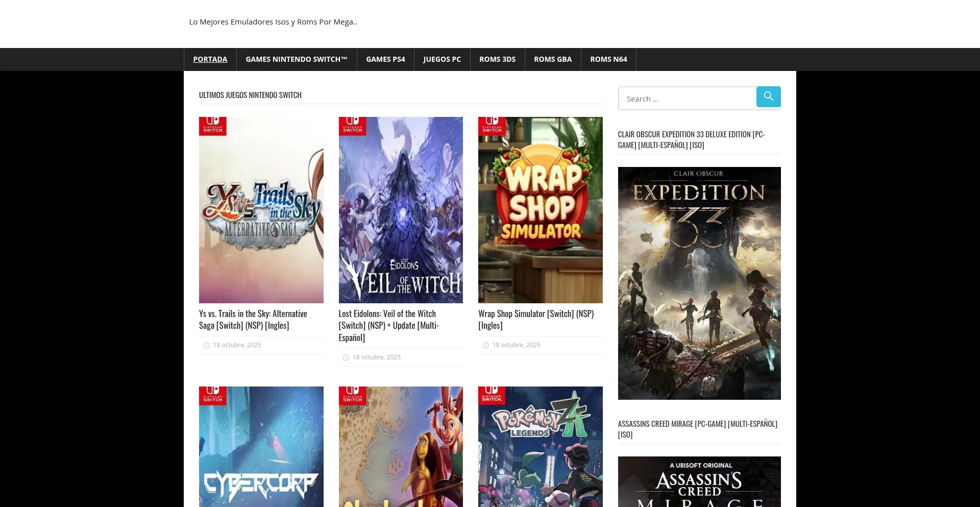
Task: Click Nintendo Switch badge on Wrap Shop cover
Action: click(492, 126)
